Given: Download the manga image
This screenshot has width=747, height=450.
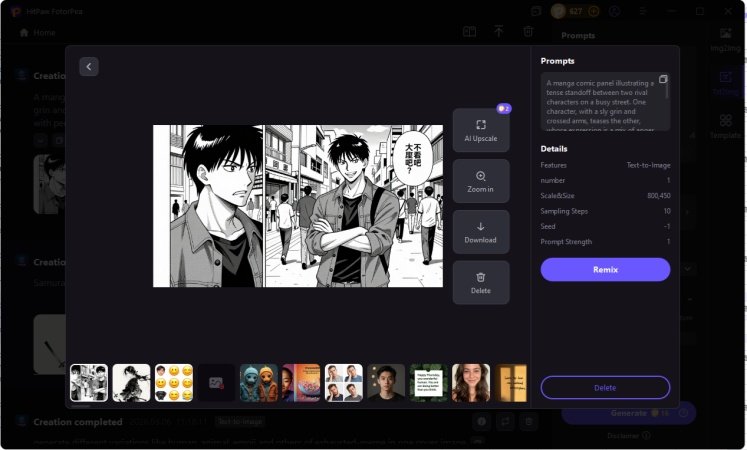Looking at the screenshot, I should click(x=481, y=232).
